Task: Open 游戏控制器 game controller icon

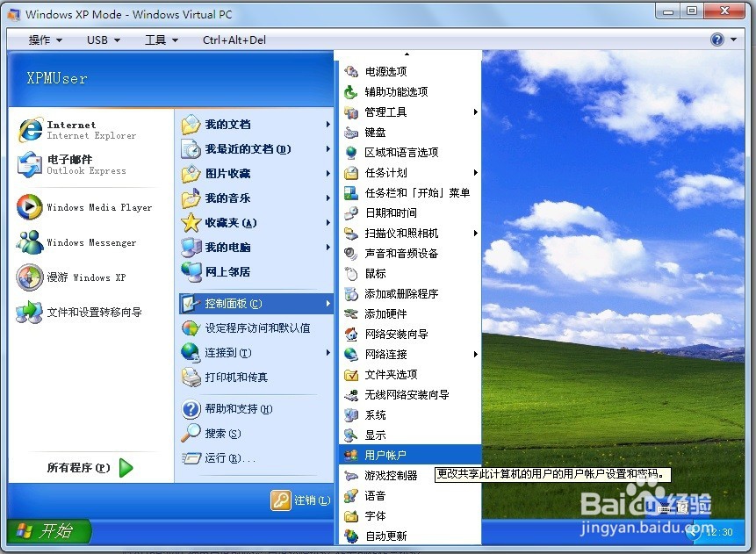Action: click(x=351, y=475)
